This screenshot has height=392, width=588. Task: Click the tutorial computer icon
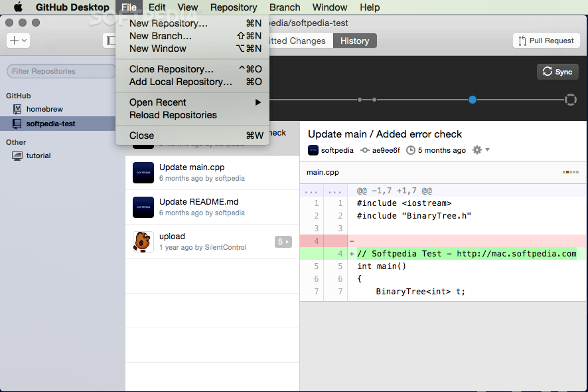(x=17, y=156)
